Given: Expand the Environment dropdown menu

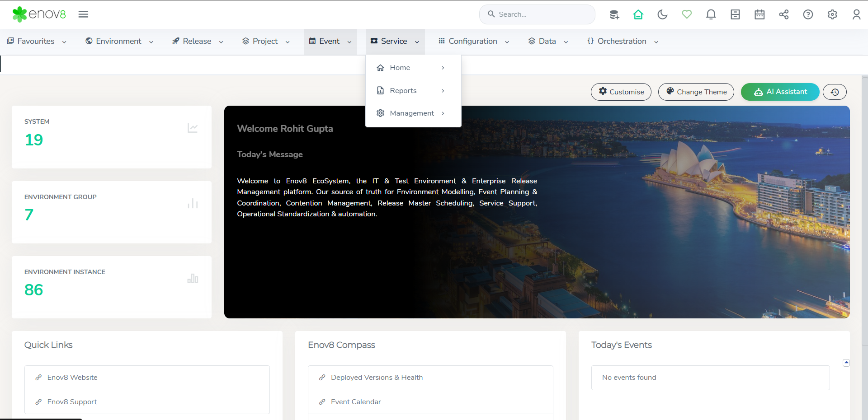Looking at the screenshot, I should (119, 41).
